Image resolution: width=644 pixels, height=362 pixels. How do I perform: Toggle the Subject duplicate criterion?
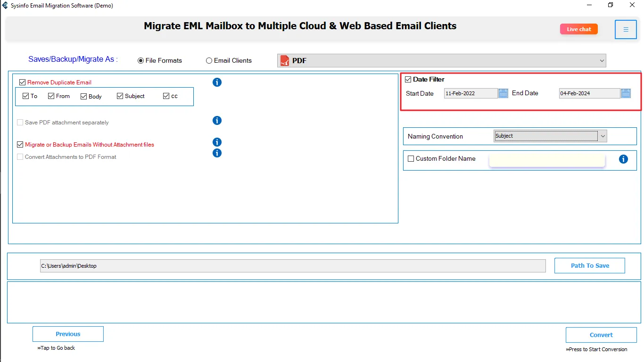click(x=120, y=96)
